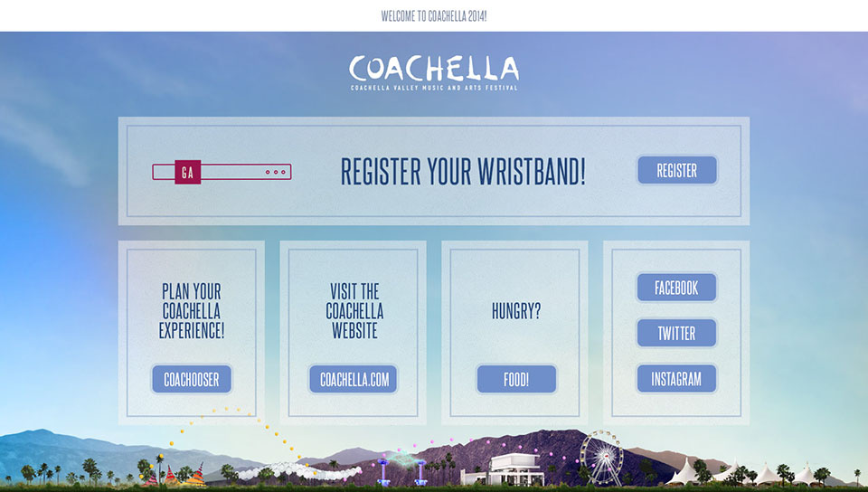Image resolution: width=868 pixels, height=492 pixels.
Task: Open the Instagram page
Action: (x=676, y=379)
